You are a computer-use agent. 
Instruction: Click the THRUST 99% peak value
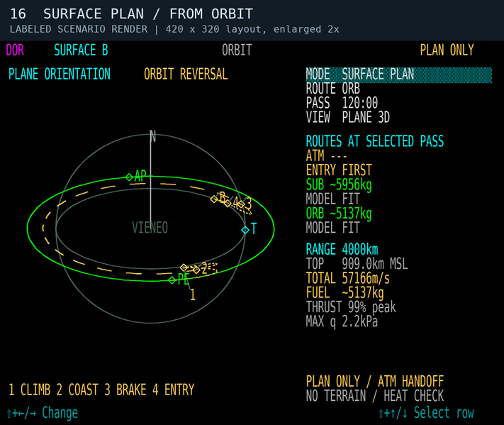(351, 307)
